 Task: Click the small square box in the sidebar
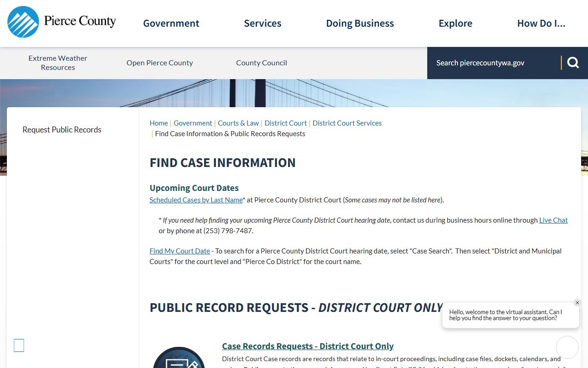click(19, 345)
